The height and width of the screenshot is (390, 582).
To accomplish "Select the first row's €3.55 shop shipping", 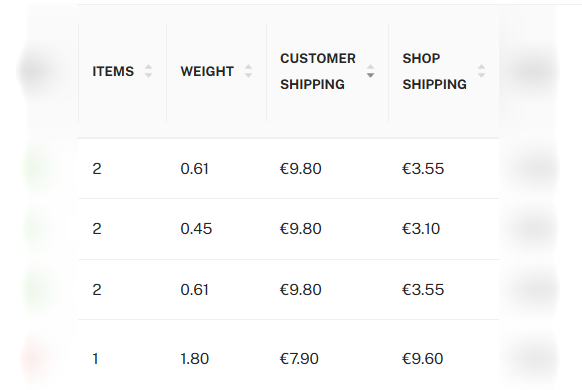I will coord(423,169).
